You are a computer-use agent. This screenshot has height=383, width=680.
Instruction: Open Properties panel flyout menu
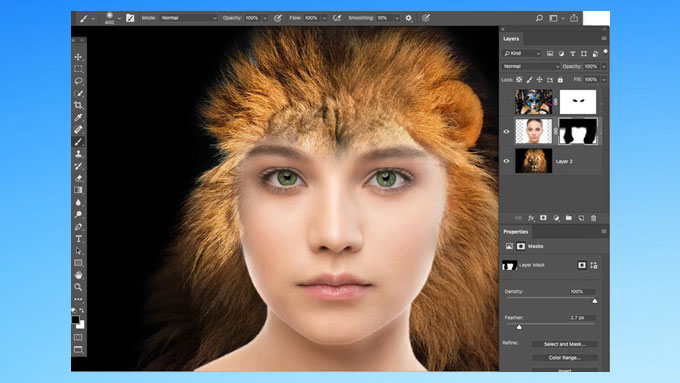[604, 232]
